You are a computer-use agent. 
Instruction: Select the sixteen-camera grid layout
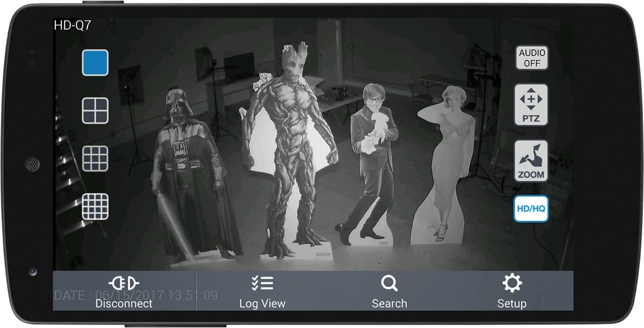coord(95,207)
